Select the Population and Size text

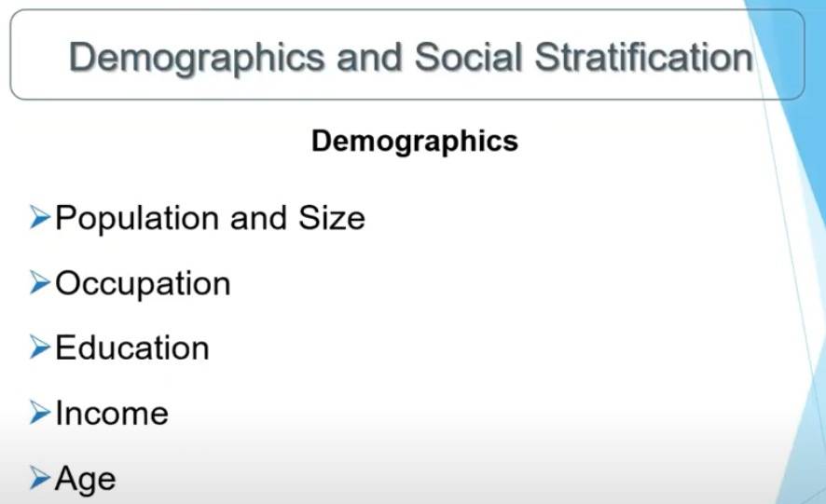coord(210,218)
